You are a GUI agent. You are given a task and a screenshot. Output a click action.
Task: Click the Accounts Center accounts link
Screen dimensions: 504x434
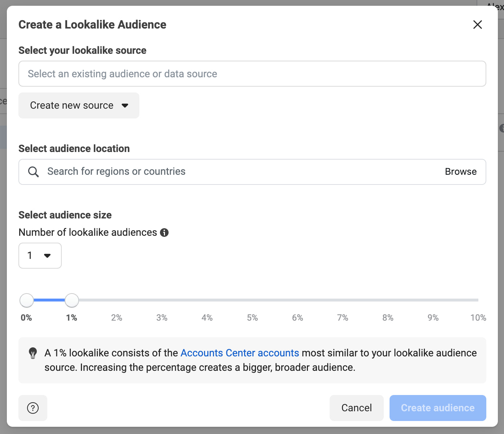240,353
